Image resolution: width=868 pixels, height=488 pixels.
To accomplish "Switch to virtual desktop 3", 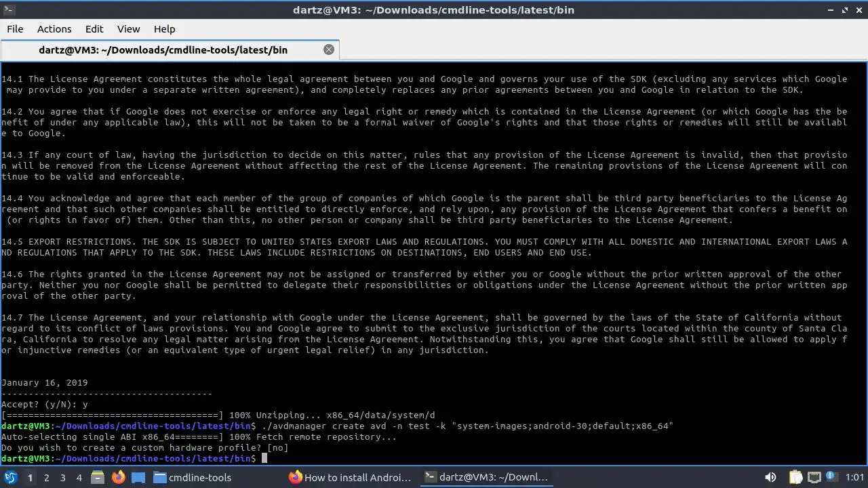I will (62, 477).
